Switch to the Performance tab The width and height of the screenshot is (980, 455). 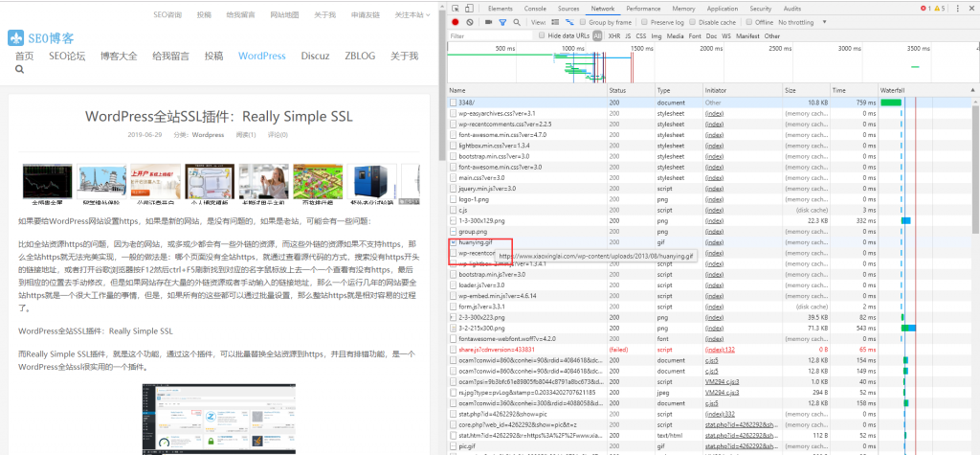[x=644, y=9]
